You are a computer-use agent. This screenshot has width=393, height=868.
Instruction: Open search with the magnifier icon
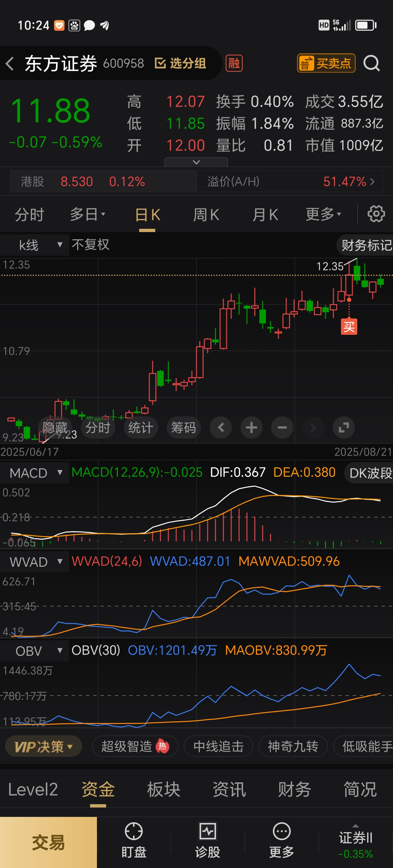click(x=372, y=63)
